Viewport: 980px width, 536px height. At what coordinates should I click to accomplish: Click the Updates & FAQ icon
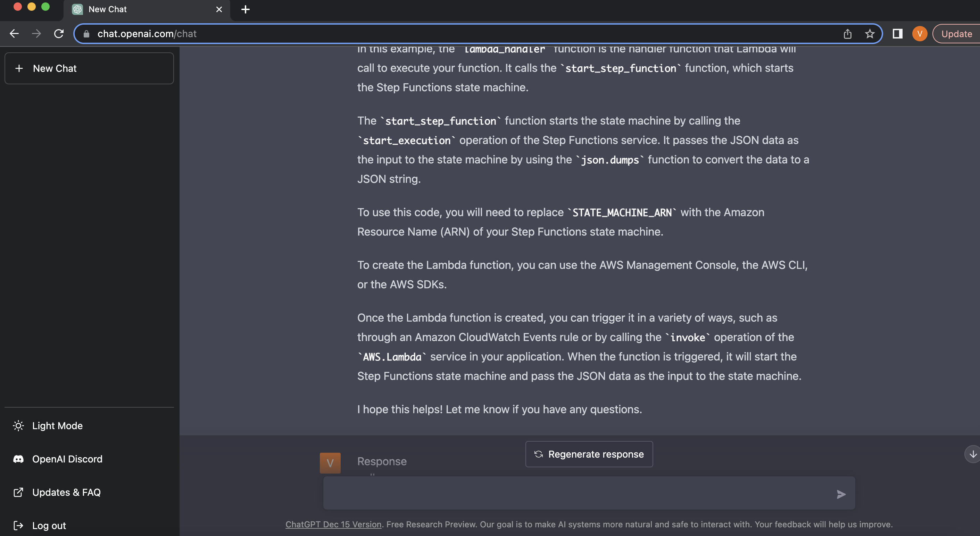[18, 492]
